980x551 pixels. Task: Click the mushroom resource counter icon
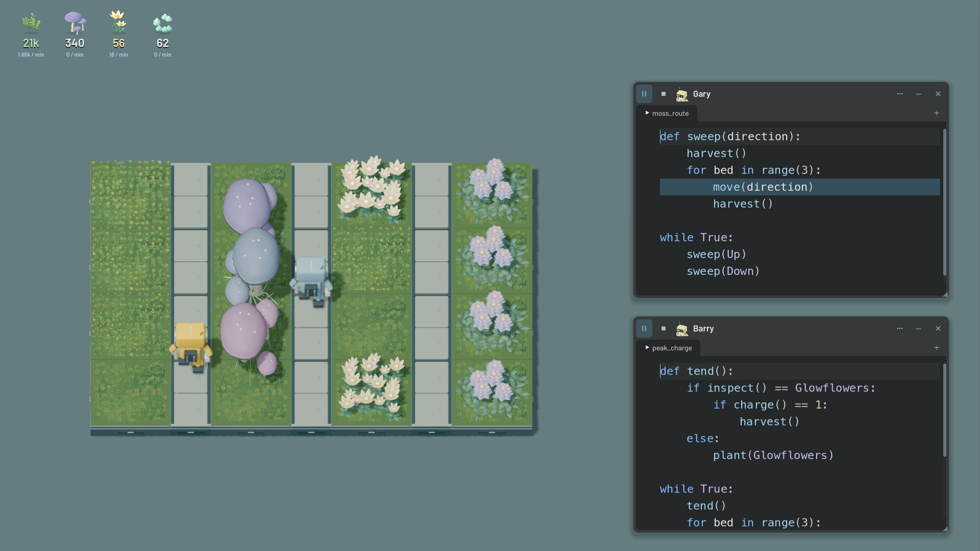point(75,23)
